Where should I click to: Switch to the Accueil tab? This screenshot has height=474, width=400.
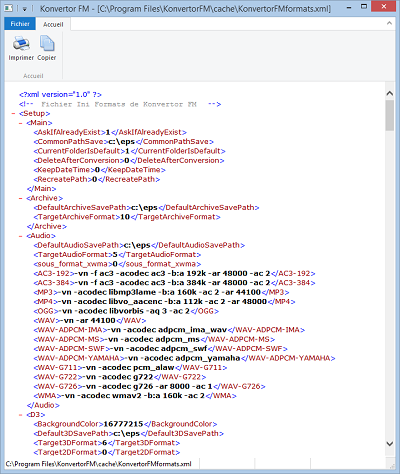[53, 24]
